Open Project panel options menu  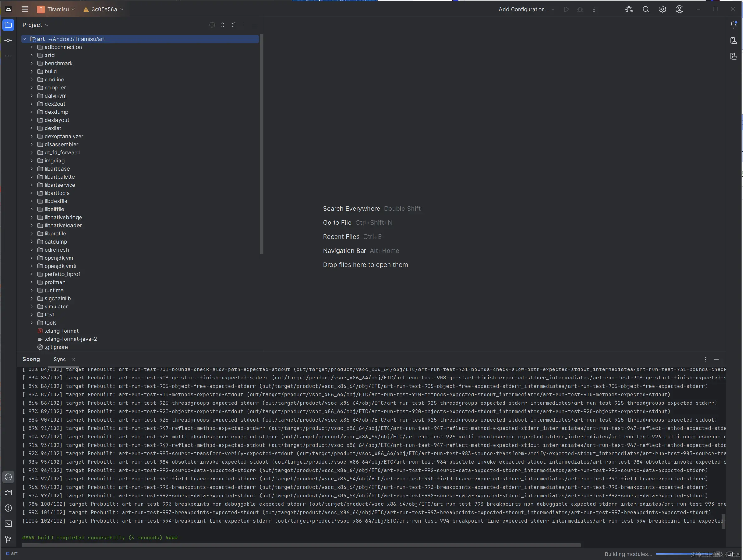(244, 25)
